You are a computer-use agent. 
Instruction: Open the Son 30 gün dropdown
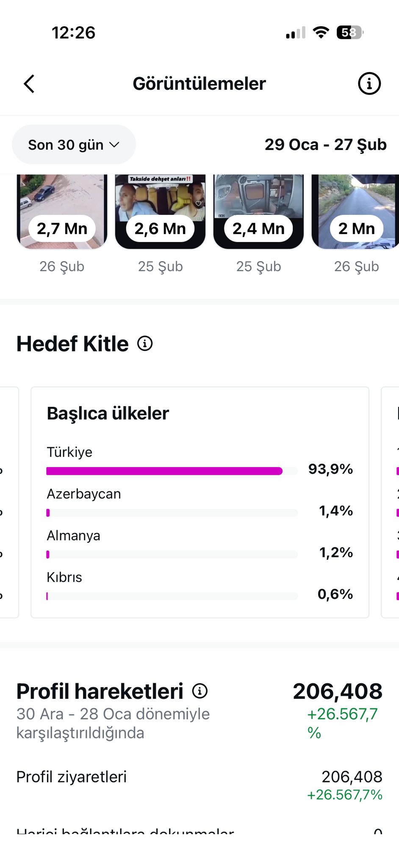[x=74, y=145]
